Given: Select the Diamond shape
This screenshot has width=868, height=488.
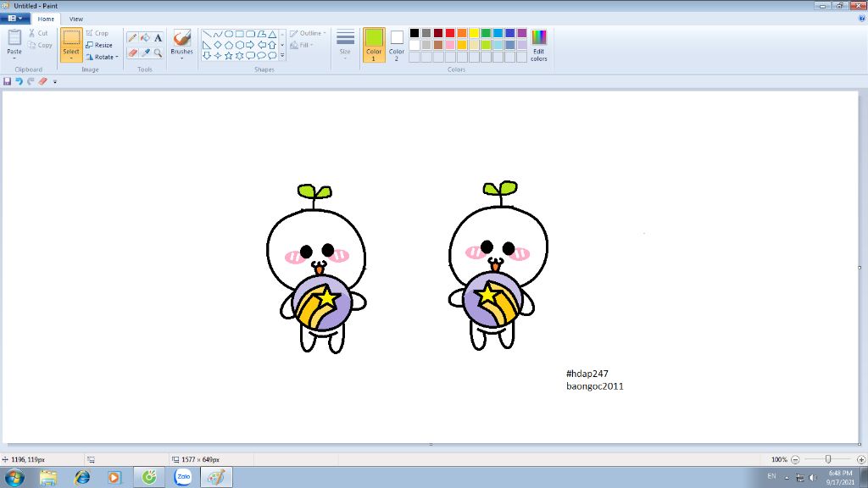Looking at the screenshot, I should tap(218, 45).
